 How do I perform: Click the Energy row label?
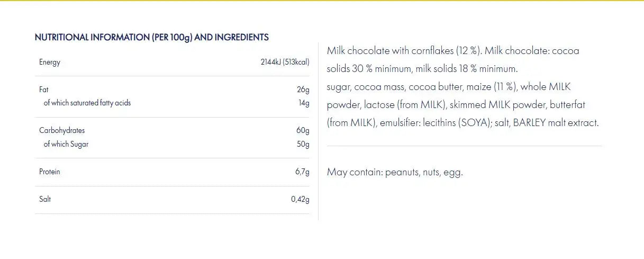(x=50, y=62)
